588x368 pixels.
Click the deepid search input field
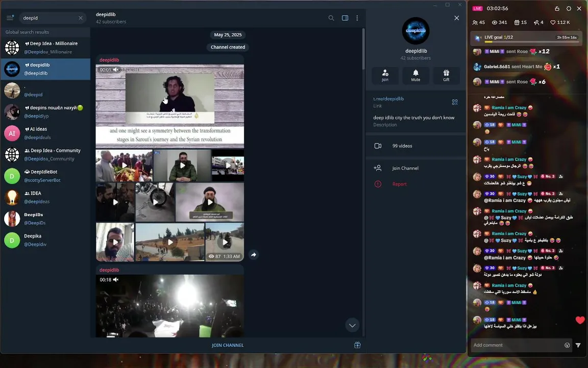pos(49,18)
